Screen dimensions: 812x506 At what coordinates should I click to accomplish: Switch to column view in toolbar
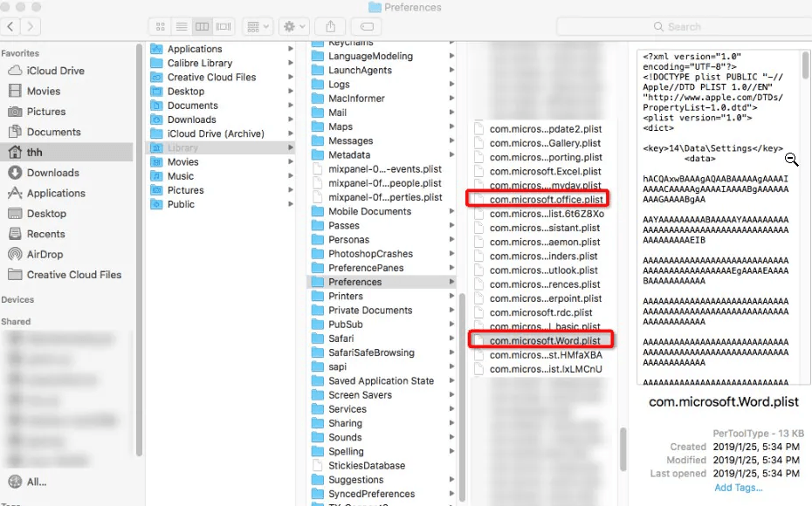(x=202, y=26)
